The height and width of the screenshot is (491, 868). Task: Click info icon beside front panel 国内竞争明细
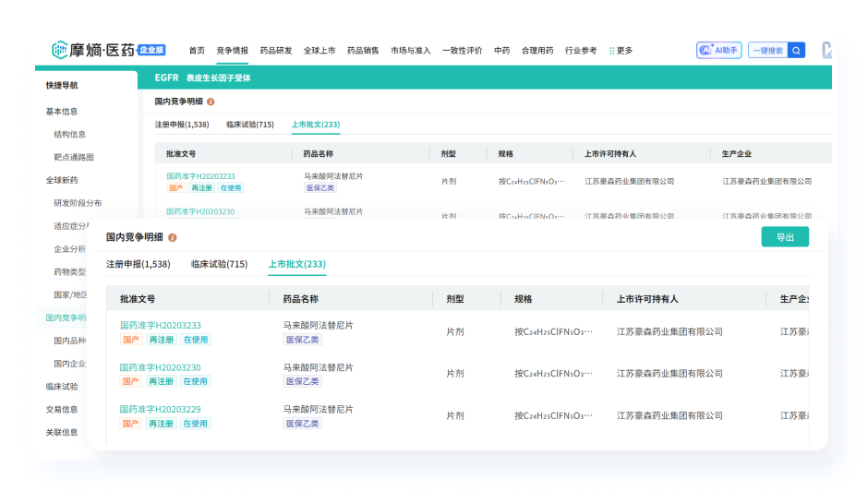pos(172,237)
